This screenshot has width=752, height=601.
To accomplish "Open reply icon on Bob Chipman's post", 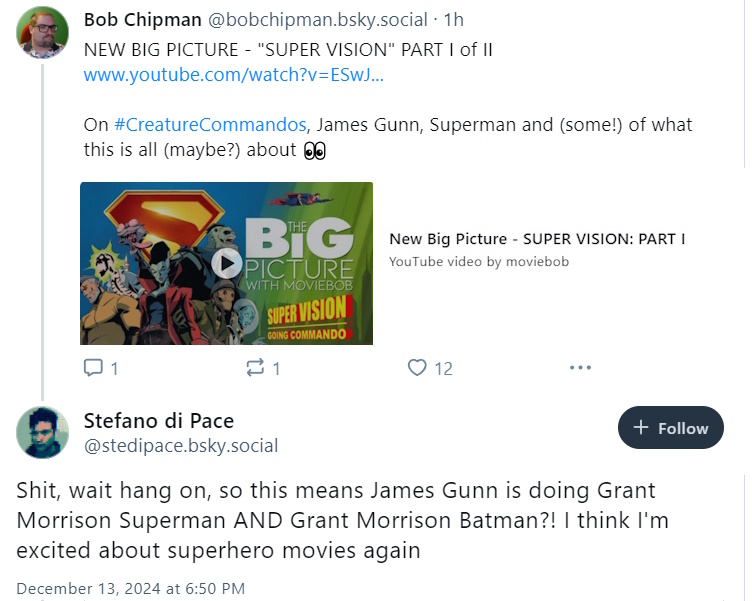I will [x=93, y=367].
